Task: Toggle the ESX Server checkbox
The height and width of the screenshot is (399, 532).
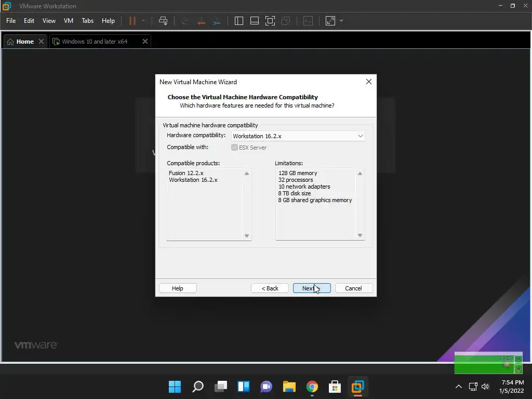Action: tap(234, 147)
